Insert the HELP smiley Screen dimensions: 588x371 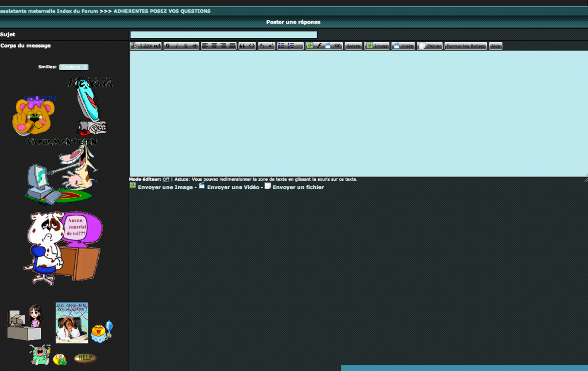pyautogui.click(x=85, y=358)
